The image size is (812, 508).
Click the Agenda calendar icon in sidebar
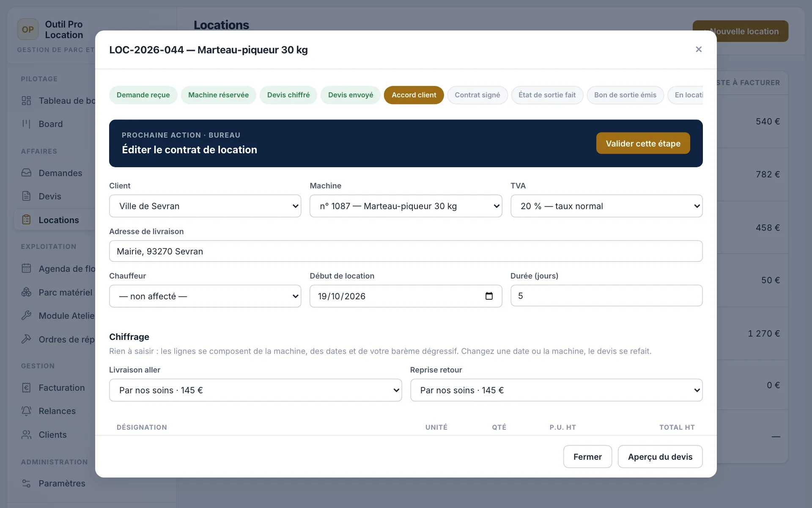coord(26,268)
